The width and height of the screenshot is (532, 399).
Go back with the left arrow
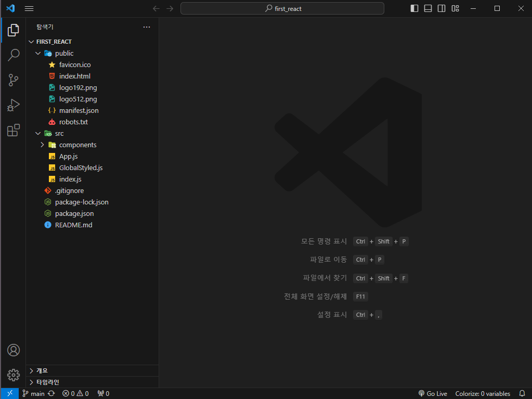pos(156,8)
